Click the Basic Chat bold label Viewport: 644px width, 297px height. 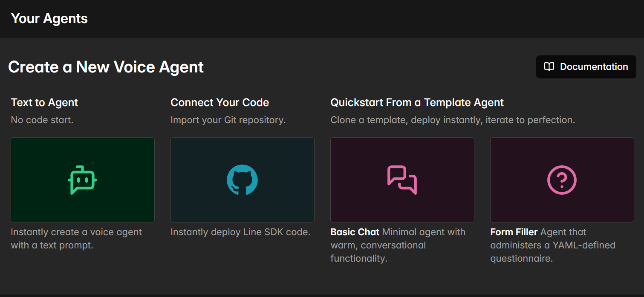point(355,232)
